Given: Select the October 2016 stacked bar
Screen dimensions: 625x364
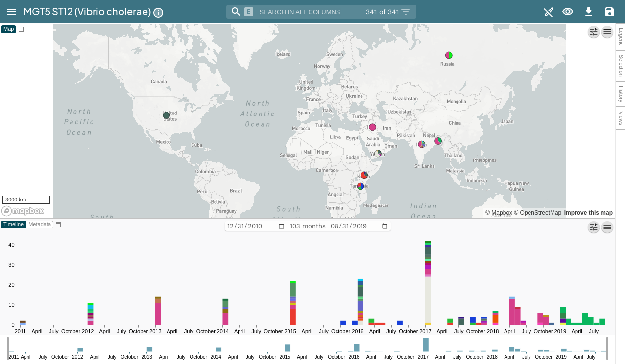Looking at the screenshot, I should click(361, 302).
